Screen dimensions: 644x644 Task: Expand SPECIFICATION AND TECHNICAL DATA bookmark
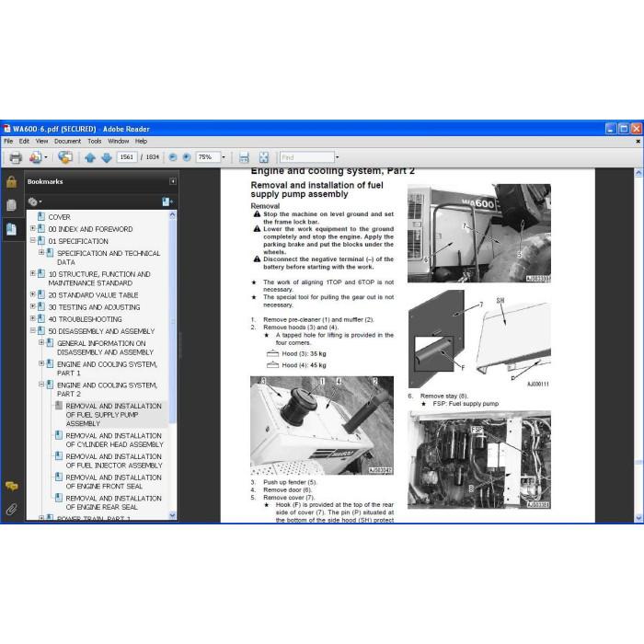coord(41,252)
